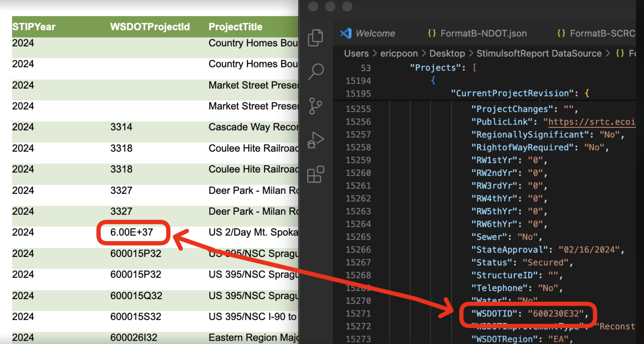
Task: Click the VS Code logo on Welcome tab
Action: (346, 33)
